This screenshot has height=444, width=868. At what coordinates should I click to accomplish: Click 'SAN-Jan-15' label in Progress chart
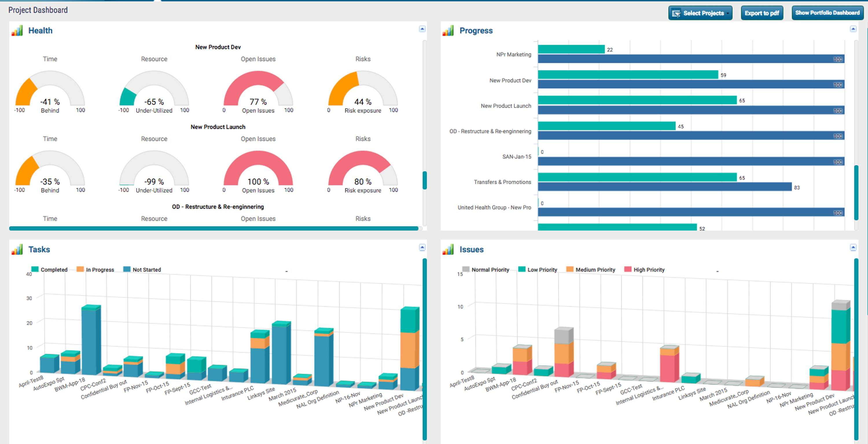click(x=516, y=157)
